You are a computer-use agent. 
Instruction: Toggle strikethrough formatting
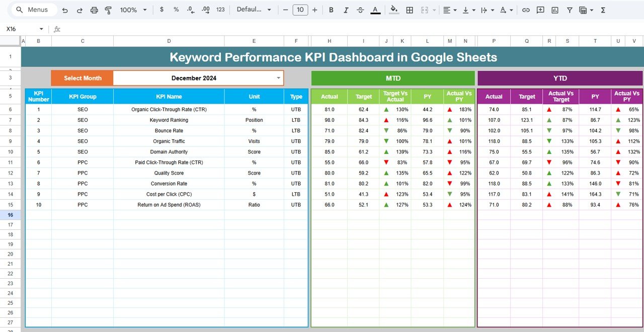[x=359, y=10]
